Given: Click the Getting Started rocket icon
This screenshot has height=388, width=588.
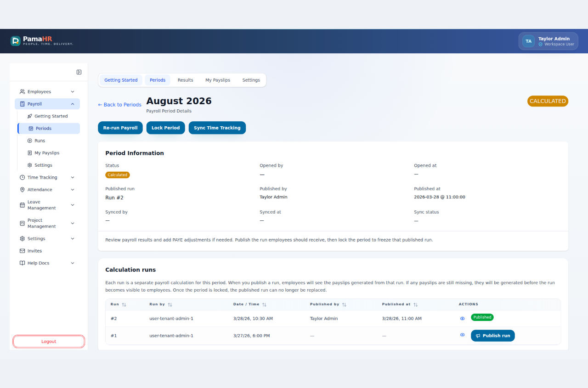Looking at the screenshot, I should click(30, 116).
